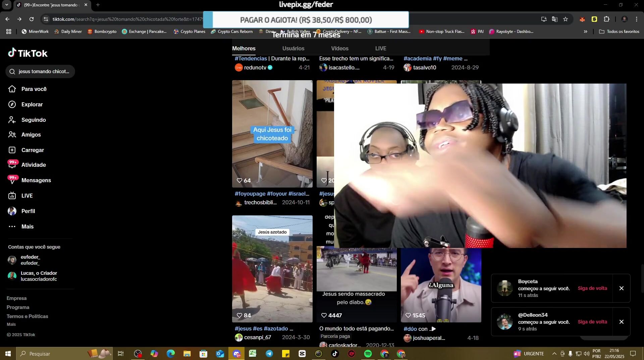The image size is (644, 360).
Task: Bookmark this page with star icon
Action: (566, 19)
